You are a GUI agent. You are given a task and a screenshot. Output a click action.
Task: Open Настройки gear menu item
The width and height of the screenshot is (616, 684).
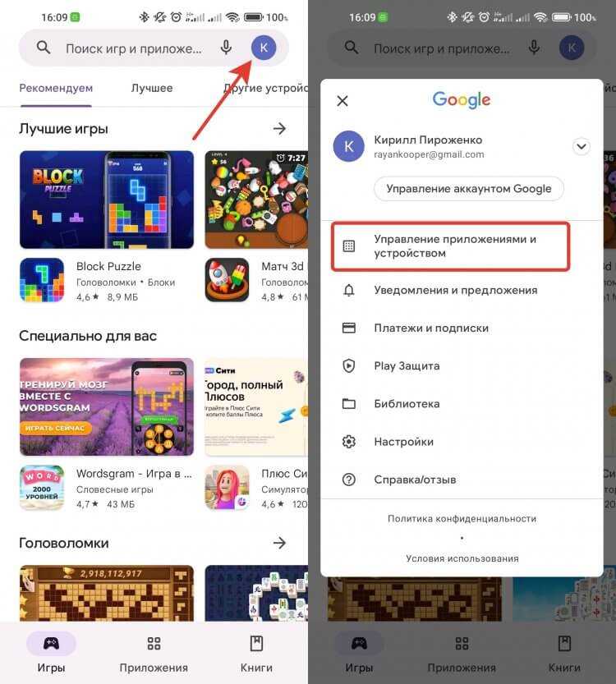point(462,442)
